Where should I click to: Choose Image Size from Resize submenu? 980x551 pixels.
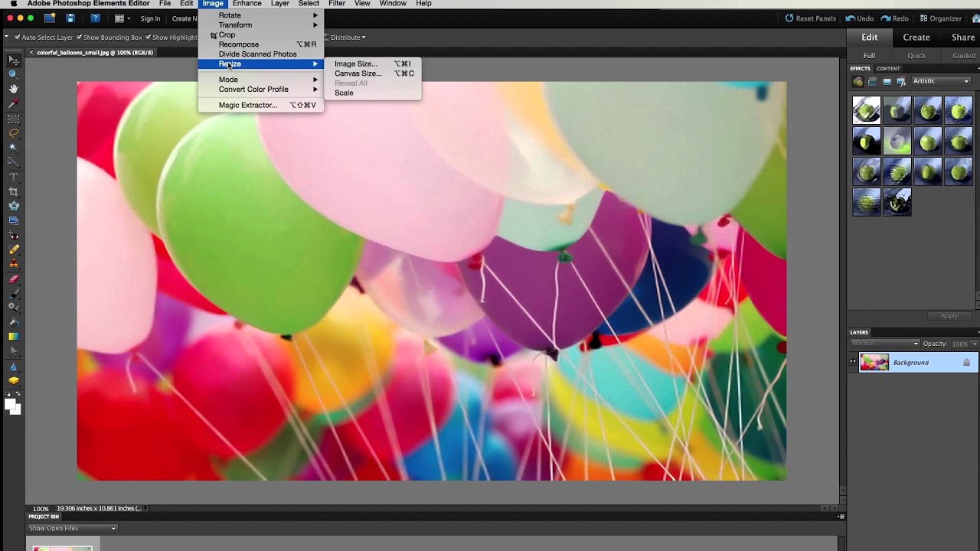[x=373, y=64]
